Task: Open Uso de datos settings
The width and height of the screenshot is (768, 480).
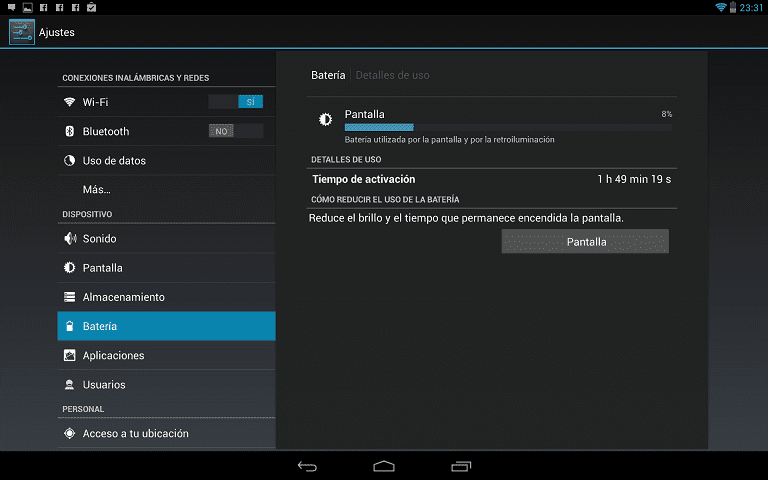Action: coord(167,161)
